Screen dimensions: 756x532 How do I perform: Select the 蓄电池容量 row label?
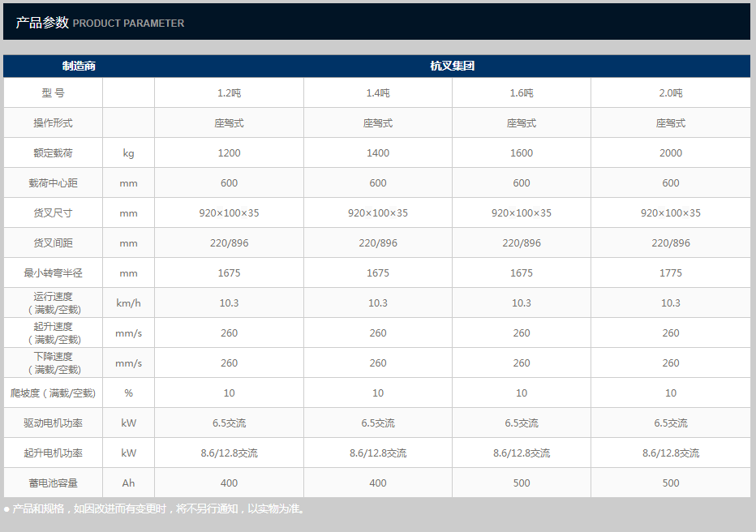pos(53,483)
